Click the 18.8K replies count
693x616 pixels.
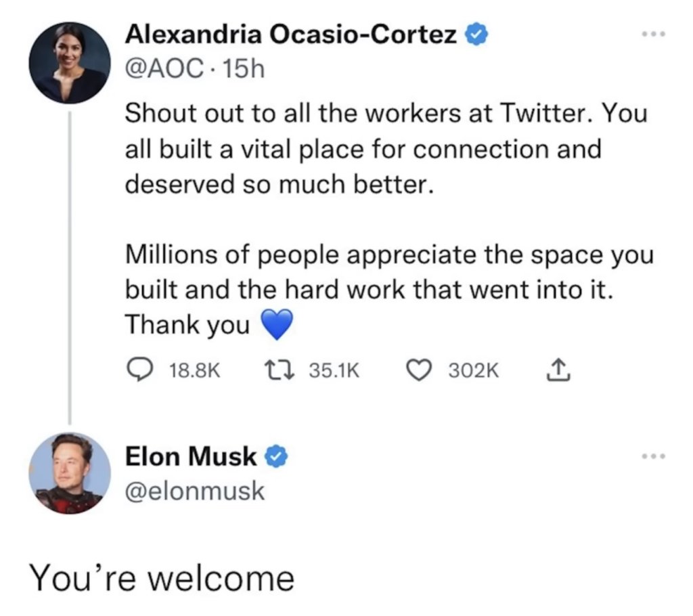coord(194,370)
